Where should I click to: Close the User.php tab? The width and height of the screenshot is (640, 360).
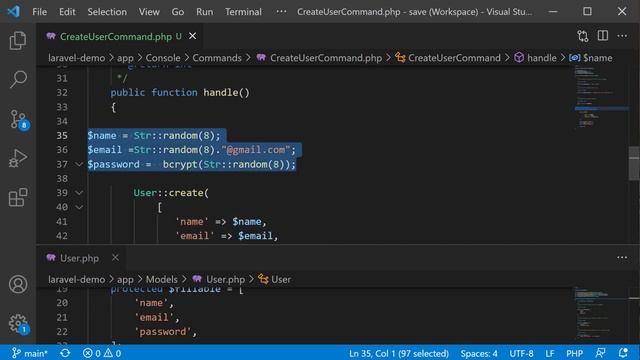point(115,258)
